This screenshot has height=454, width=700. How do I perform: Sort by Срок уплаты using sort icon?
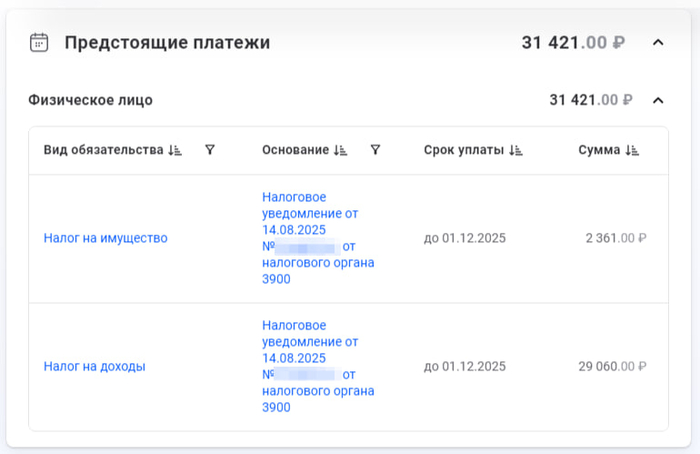coord(516,150)
